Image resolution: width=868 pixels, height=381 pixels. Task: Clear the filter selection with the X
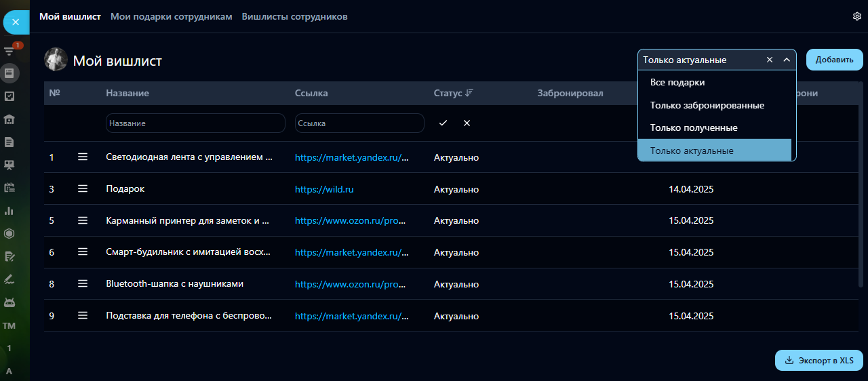(770, 60)
